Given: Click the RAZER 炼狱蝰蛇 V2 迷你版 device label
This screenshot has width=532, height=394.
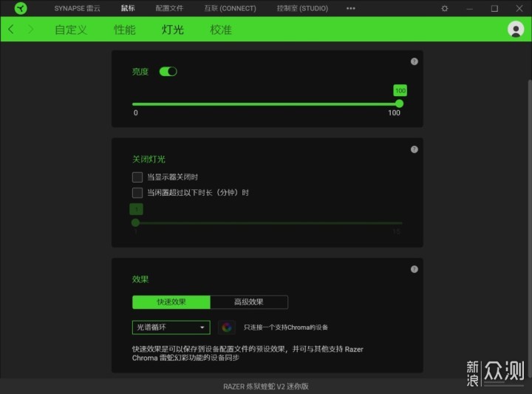Looking at the screenshot, I should coord(266,387).
